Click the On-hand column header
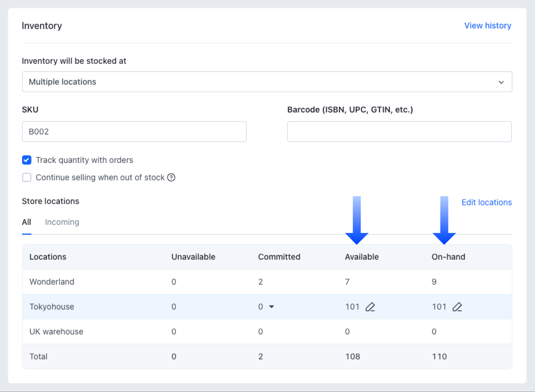535x392 pixels. tap(448, 257)
